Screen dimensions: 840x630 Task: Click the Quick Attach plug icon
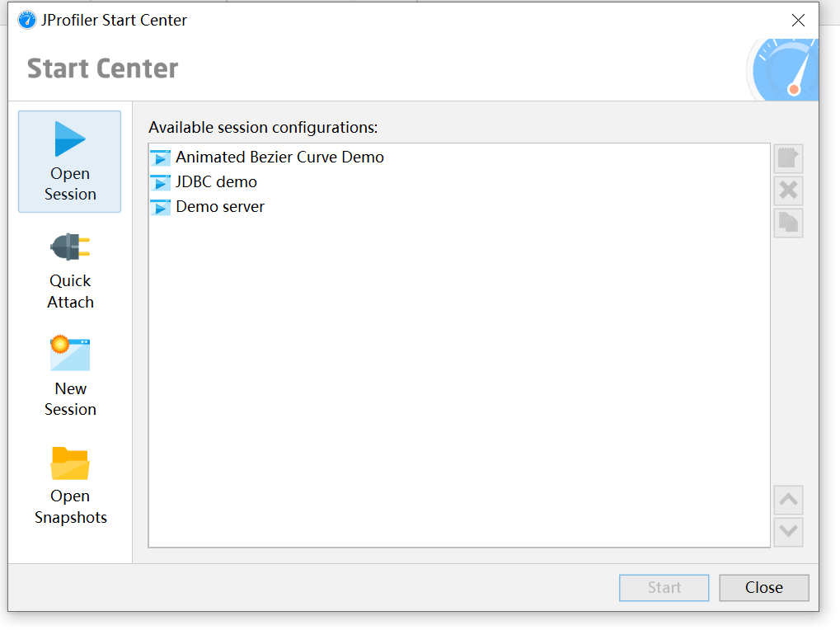[70, 247]
